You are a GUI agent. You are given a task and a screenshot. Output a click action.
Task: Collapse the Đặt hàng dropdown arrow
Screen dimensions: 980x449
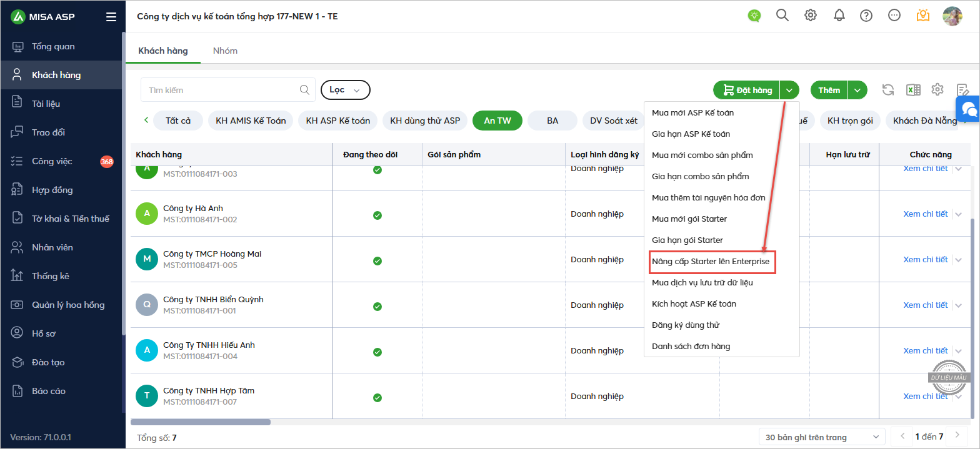pos(790,90)
